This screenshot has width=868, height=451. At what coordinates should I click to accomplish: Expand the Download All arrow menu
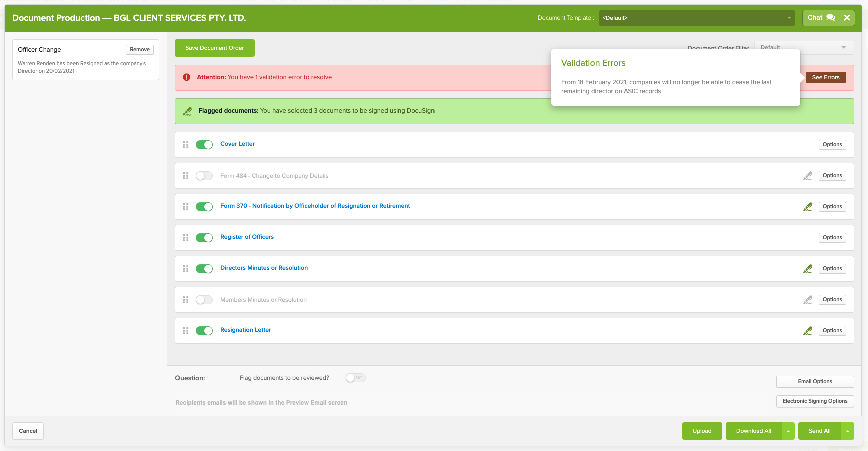coord(788,431)
